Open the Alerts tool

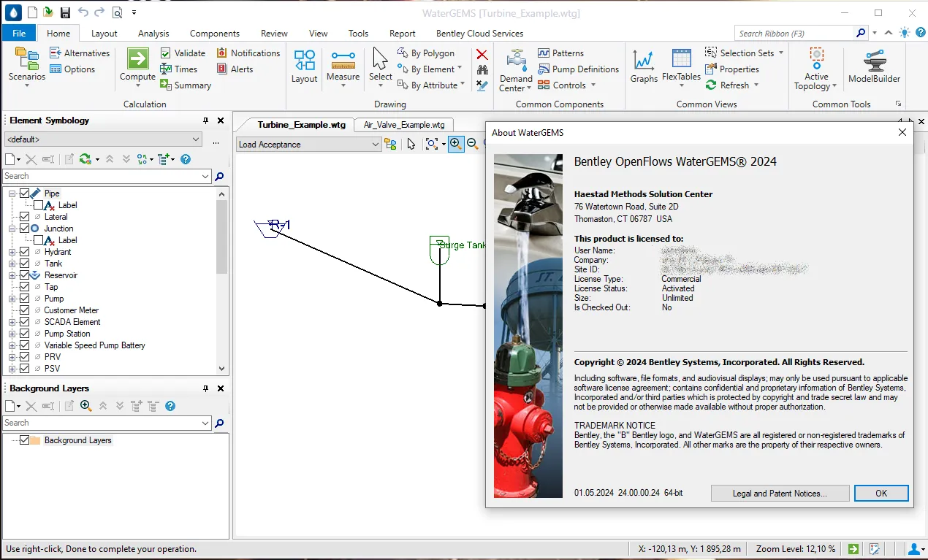tap(235, 69)
